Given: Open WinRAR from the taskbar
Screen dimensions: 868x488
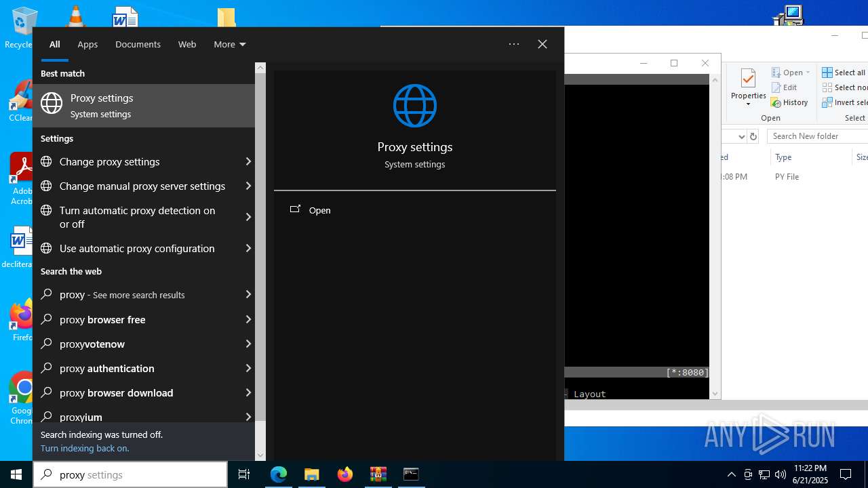Looking at the screenshot, I should click(378, 474).
